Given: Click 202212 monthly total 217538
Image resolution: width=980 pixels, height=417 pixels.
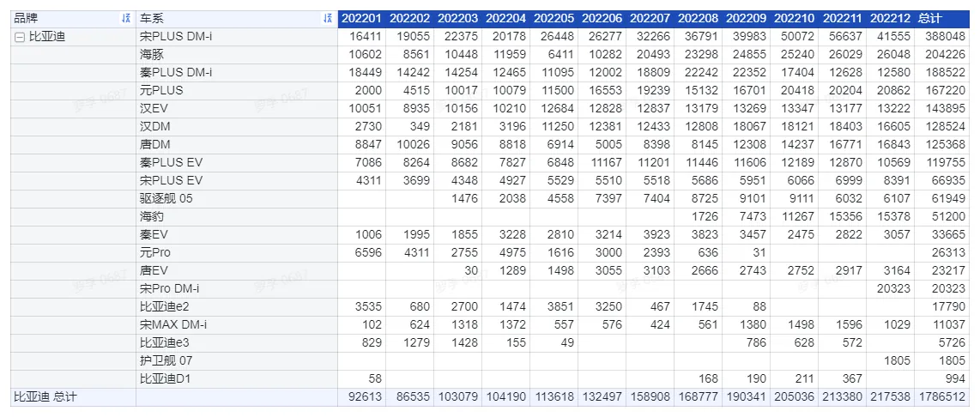Looking at the screenshot, I should coord(889,397).
